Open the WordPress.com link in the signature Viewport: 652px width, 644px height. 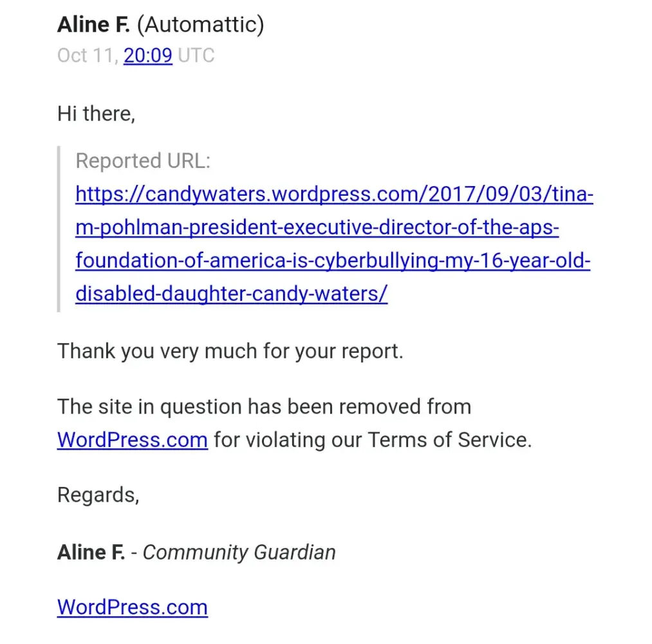[x=132, y=607]
